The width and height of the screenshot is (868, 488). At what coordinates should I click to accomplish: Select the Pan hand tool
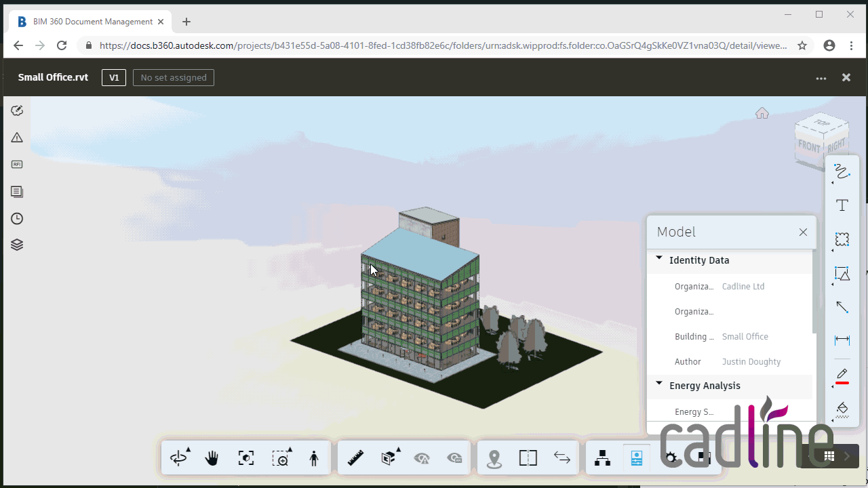[212, 458]
